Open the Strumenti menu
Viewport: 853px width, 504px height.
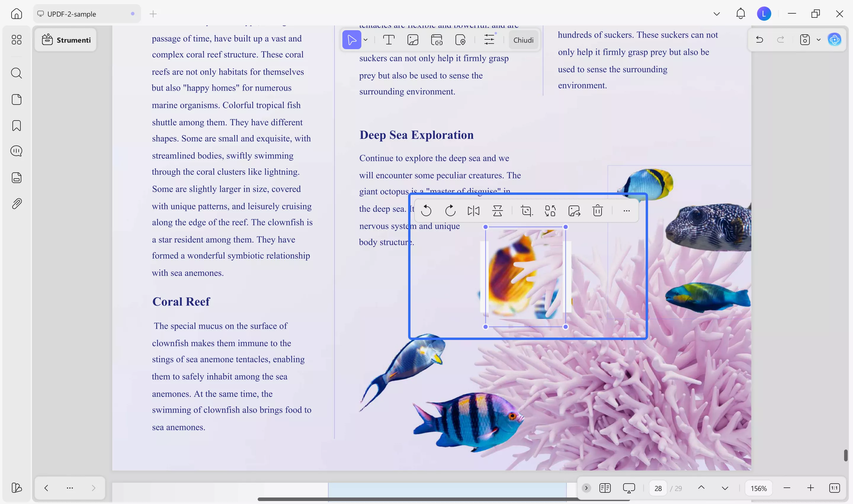coord(65,40)
